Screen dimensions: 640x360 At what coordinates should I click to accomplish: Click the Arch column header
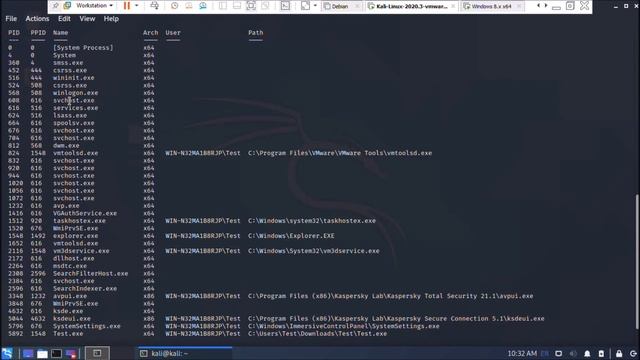coord(150,33)
